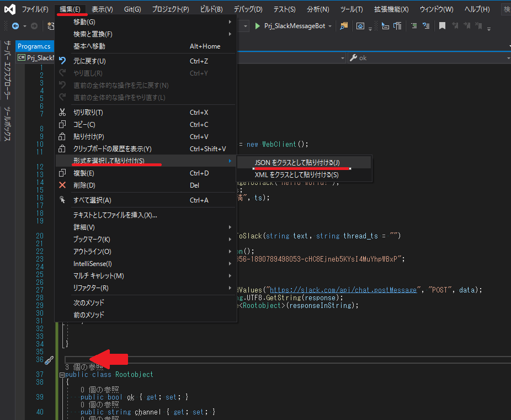Choose 基本へ移動 menu entry

tap(146, 46)
